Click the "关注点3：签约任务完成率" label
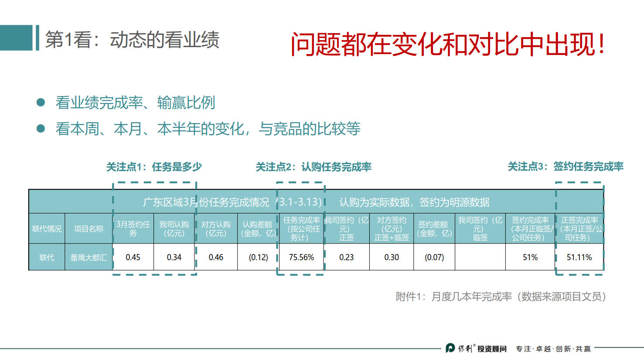The width and height of the screenshot is (644, 361). coord(565,166)
